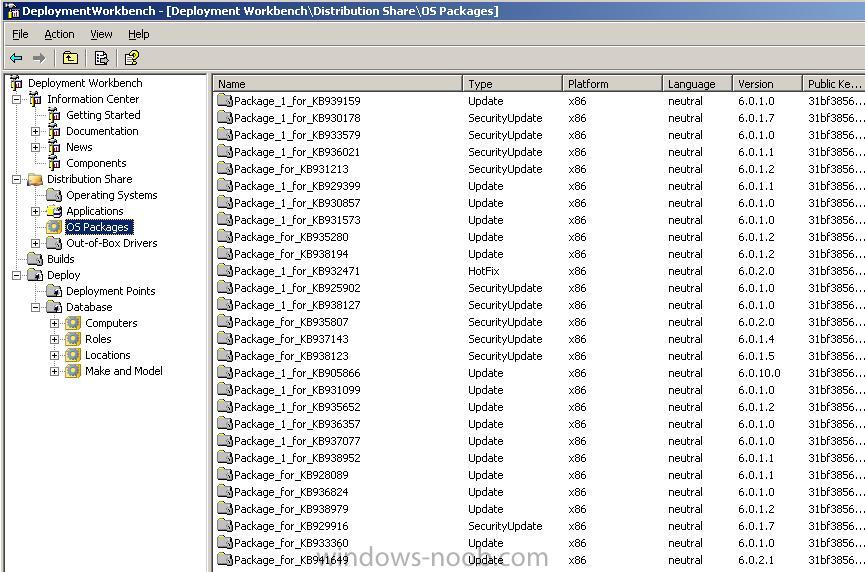Open the Action menu
This screenshot has height=572, width=865.
(59, 34)
